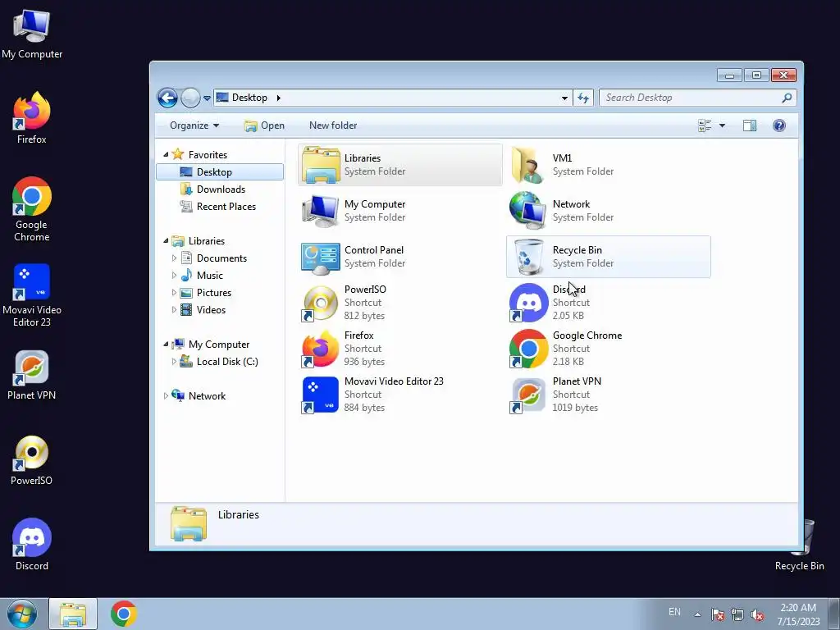Select the Discord shortcut in Explorer
Screen dimensions: 840x630
[608, 303]
